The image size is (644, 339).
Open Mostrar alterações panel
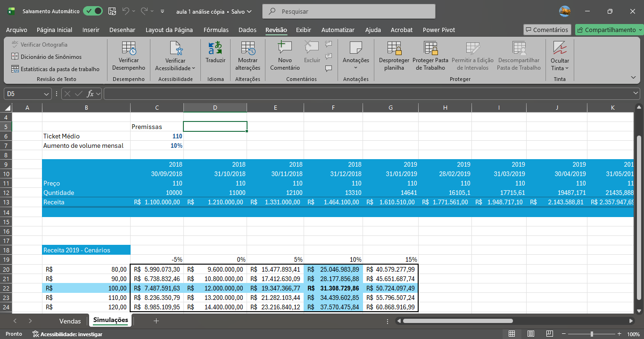click(x=248, y=56)
